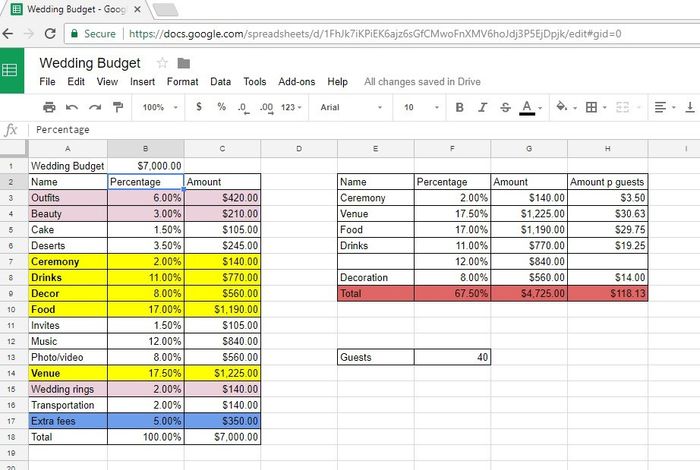This screenshot has height=470, width=700.
Task: Open the Format menu
Action: point(182,81)
